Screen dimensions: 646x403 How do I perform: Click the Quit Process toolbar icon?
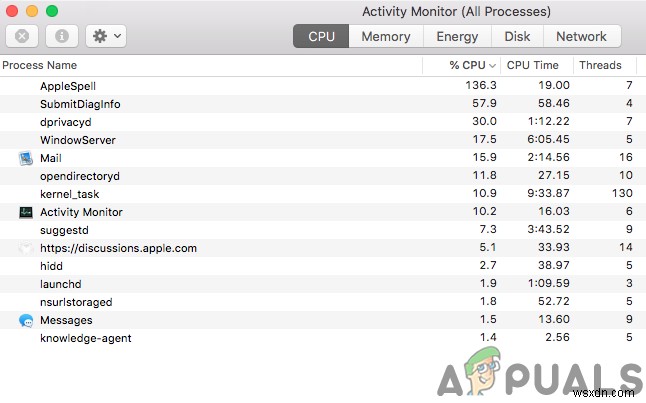22,36
